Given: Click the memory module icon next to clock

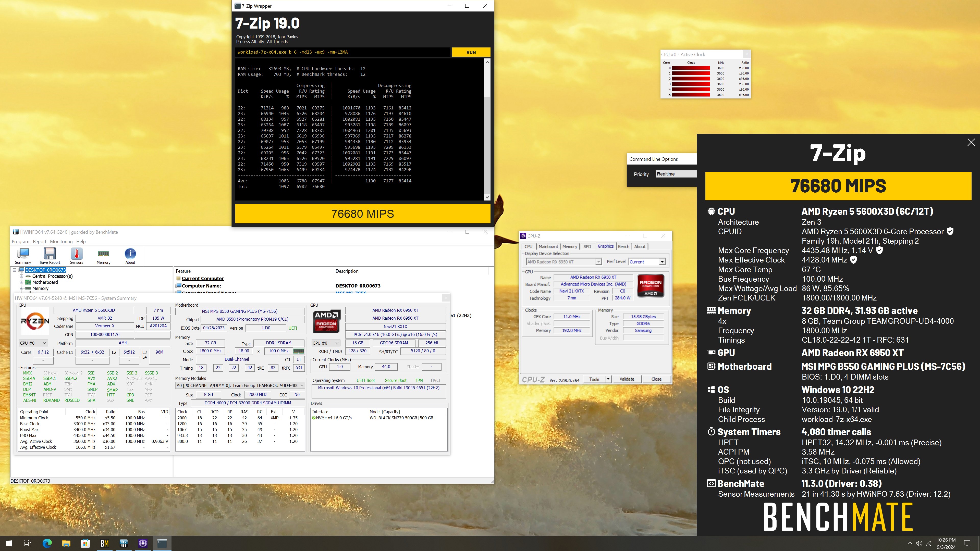Looking at the screenshot, I should pos(299,351).
